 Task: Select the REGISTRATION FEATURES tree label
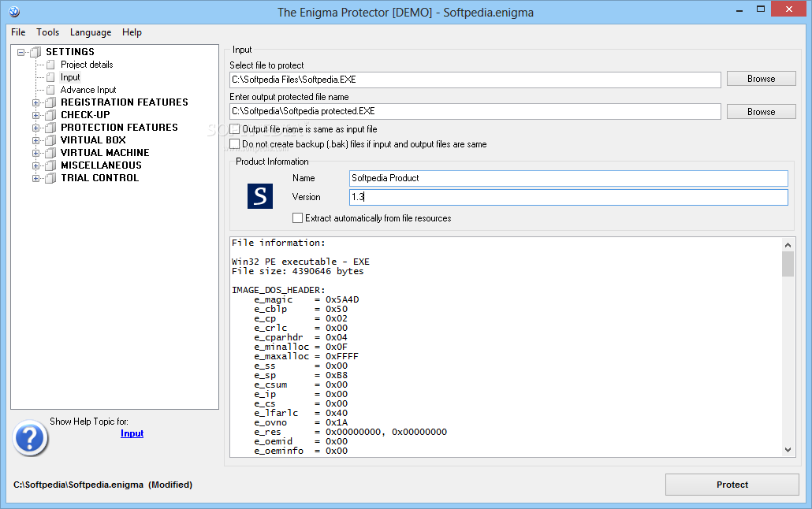[125, 102]
